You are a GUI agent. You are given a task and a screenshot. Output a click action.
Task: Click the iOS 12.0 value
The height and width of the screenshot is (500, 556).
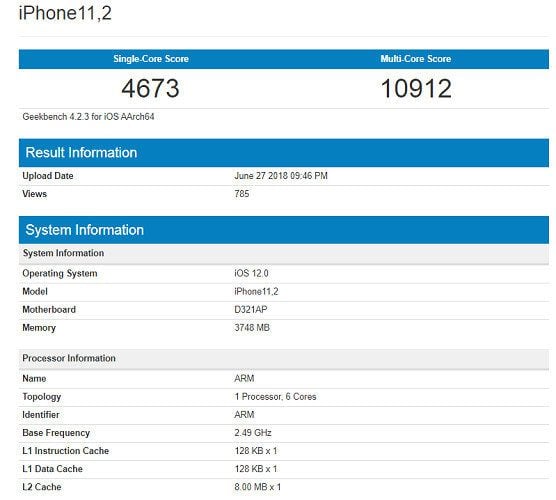click(251, 273)
